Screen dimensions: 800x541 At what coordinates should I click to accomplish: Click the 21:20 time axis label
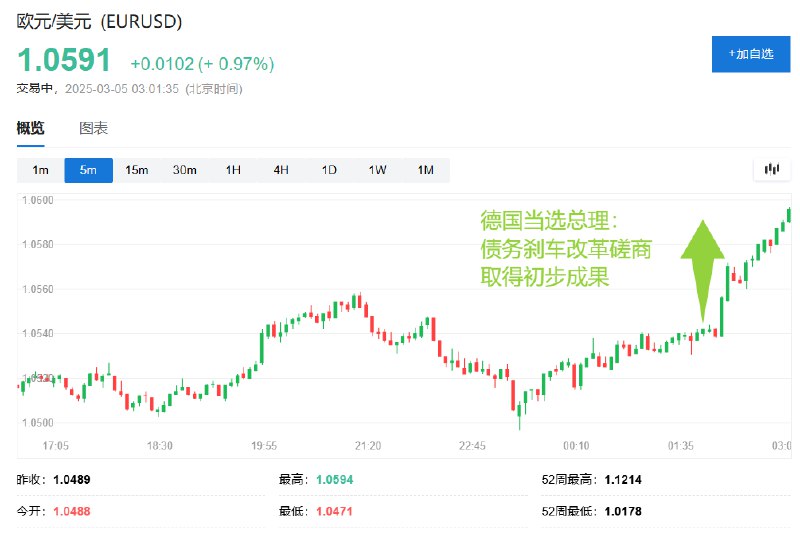point(368,446)
